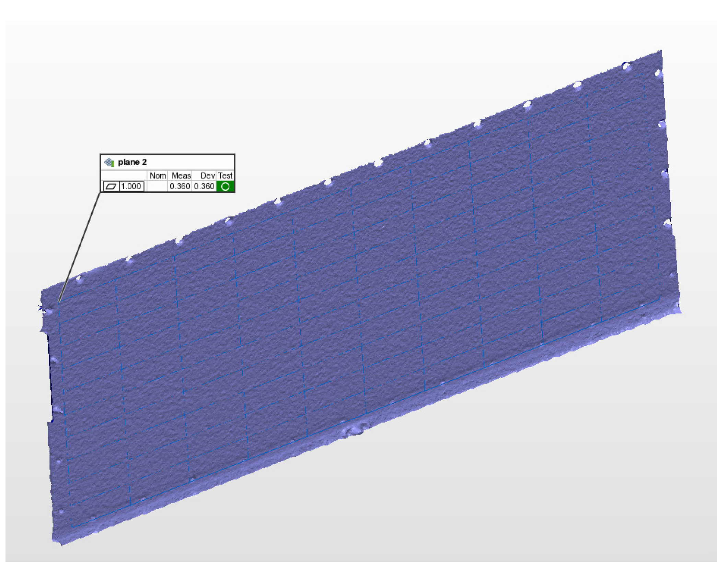Screen dimensions: 728x570
Task: Click the green pass circle indicator
Action: (x=226, y=187)
